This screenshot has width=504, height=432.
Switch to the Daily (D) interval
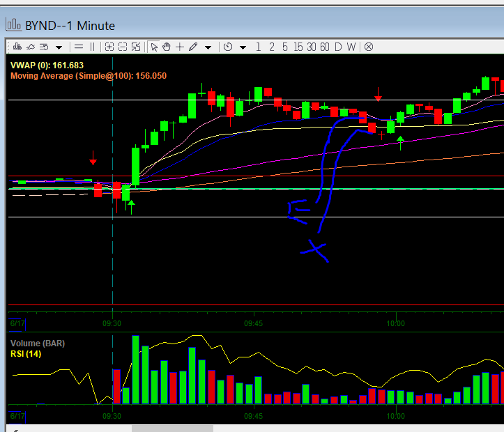(x=338, y=47)
